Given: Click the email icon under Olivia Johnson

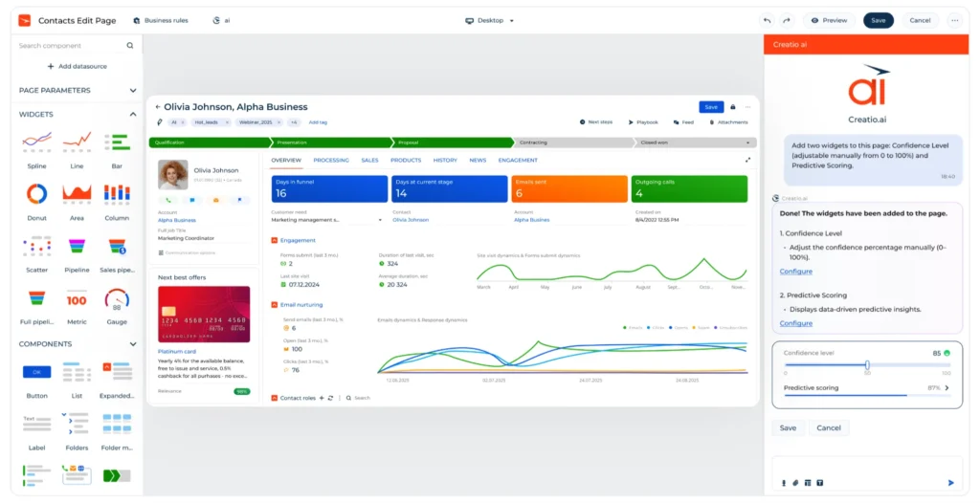Looking at the screenshot, I should coord(215,200).
